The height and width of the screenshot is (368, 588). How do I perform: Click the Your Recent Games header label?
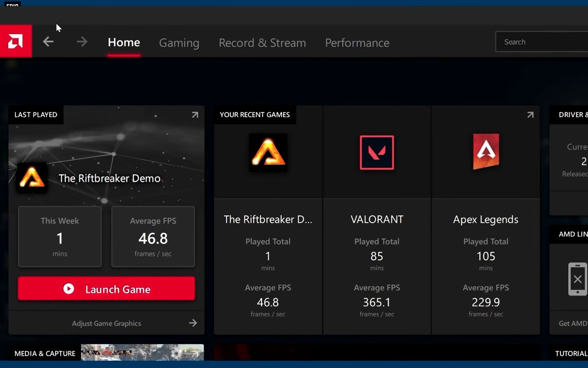255,115
